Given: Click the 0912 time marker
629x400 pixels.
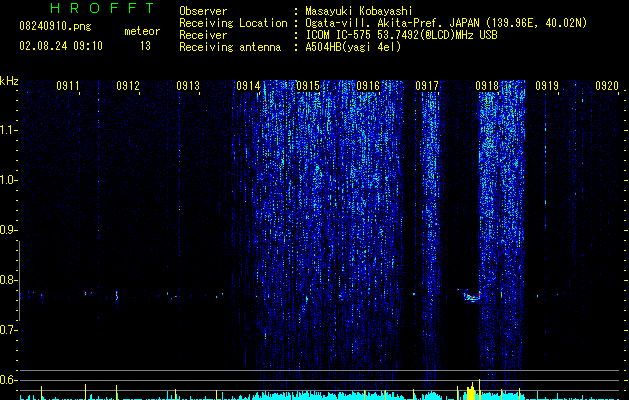Looking at the screenshot, I should click(x=128, y=86).
